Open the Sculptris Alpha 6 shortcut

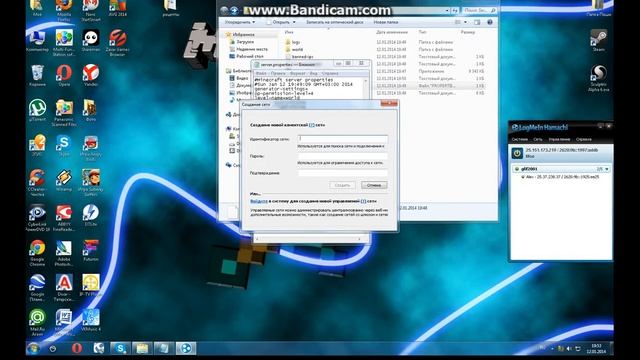click(598, 78)
